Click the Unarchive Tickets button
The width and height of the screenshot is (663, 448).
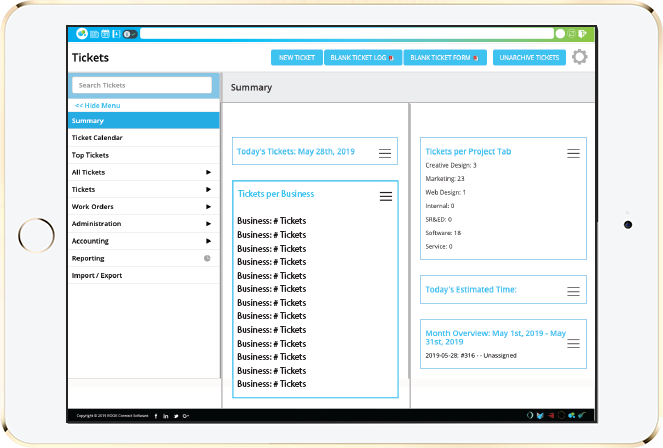pos(529,57)
